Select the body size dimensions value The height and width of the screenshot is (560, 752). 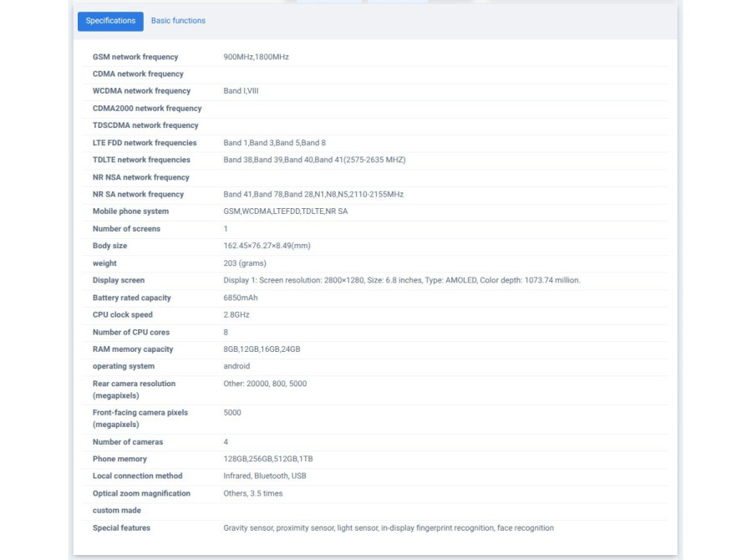click(267, 246)
